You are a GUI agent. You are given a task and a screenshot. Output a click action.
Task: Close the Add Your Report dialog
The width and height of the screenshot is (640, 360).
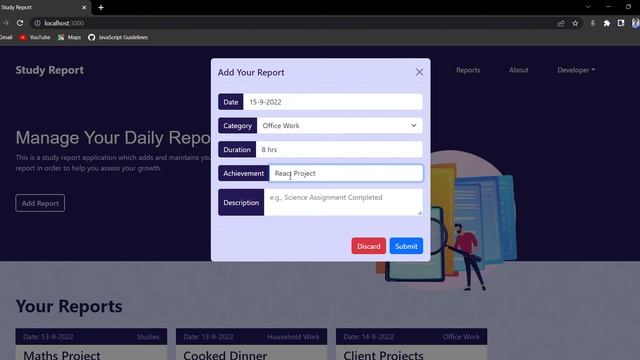coord(419,72)
